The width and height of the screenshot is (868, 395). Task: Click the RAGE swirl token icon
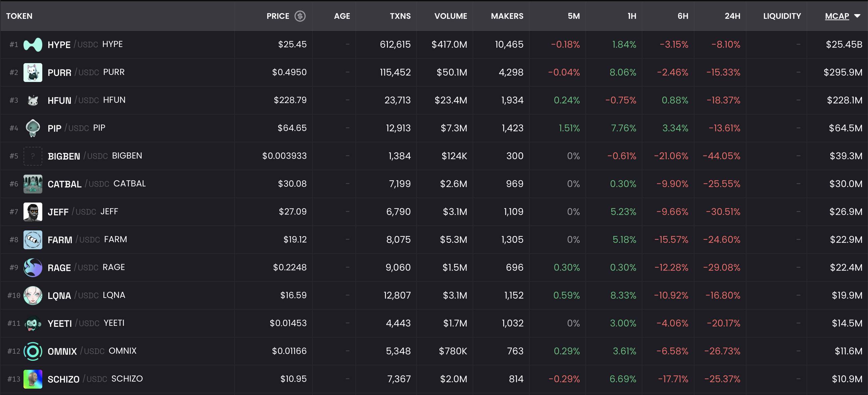click(x=33, y=267)
